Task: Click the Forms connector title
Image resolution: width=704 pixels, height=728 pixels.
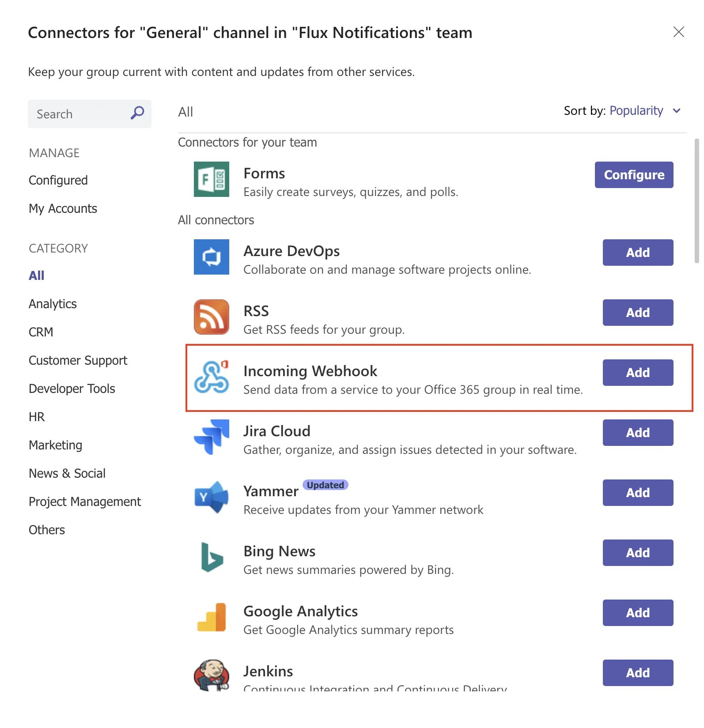Action: (264, 174)
